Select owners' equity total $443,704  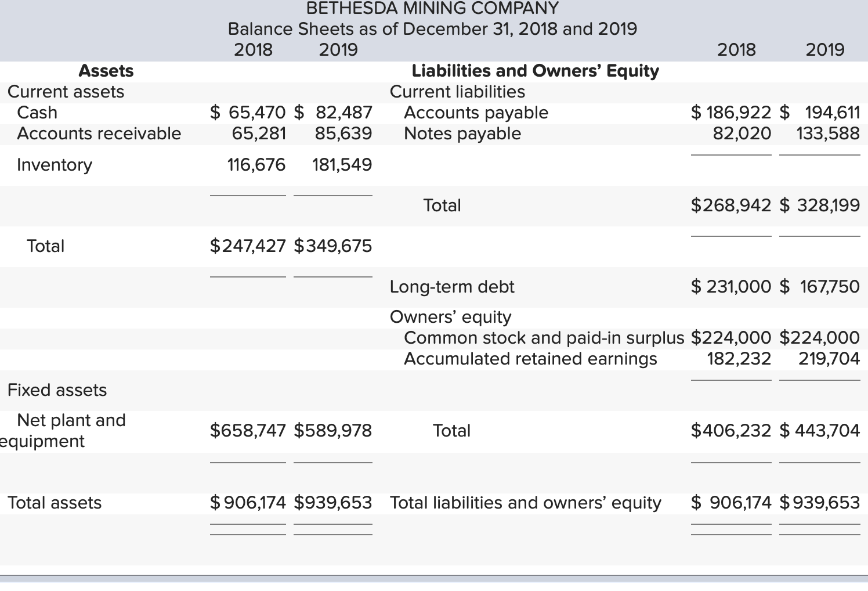click(820, 431)
